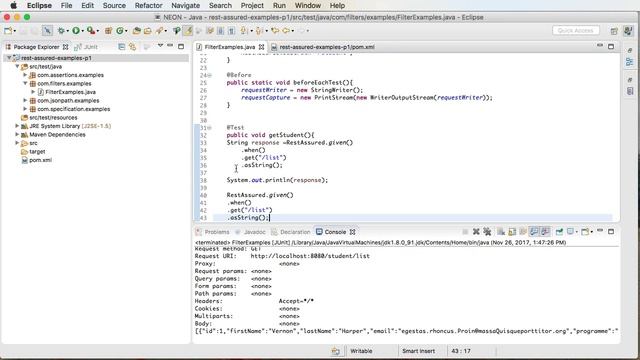Click the Pin Console icon
The width and height of the screenshot is (640, 360).
(x=559, y=232)
